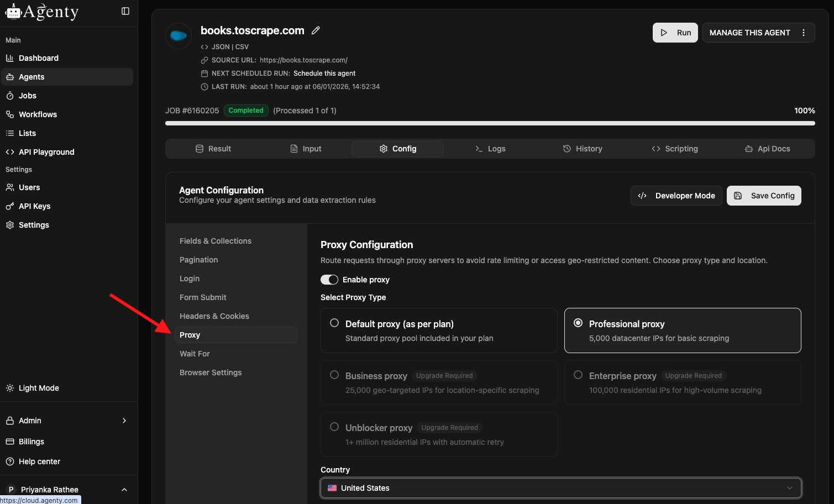Click the Save Config button
This screenshot has width=834, height=504.
(x=763, y=196)
